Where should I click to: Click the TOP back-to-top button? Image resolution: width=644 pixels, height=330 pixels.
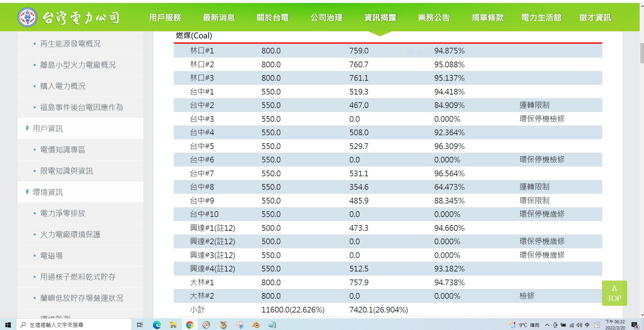pos(614,293)
